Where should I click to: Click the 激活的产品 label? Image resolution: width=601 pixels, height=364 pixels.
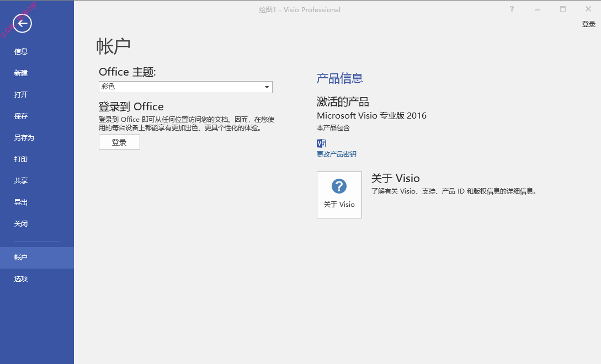[343, 101]
